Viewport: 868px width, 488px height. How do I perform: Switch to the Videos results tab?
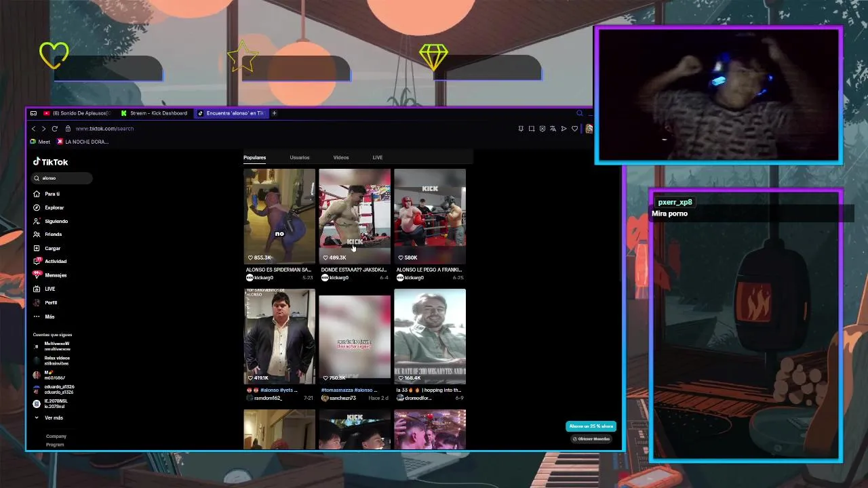pos(341,157)
